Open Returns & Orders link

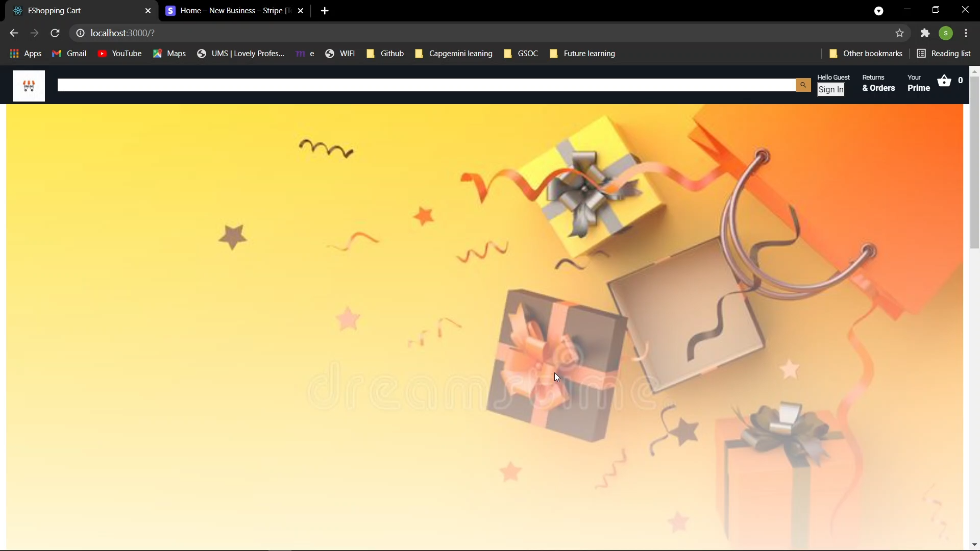pyautogui.click(x=878, y=83)
